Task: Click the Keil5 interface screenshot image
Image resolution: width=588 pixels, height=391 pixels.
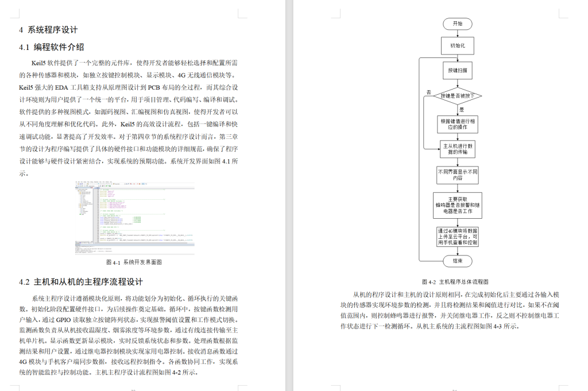Action: 135,219
